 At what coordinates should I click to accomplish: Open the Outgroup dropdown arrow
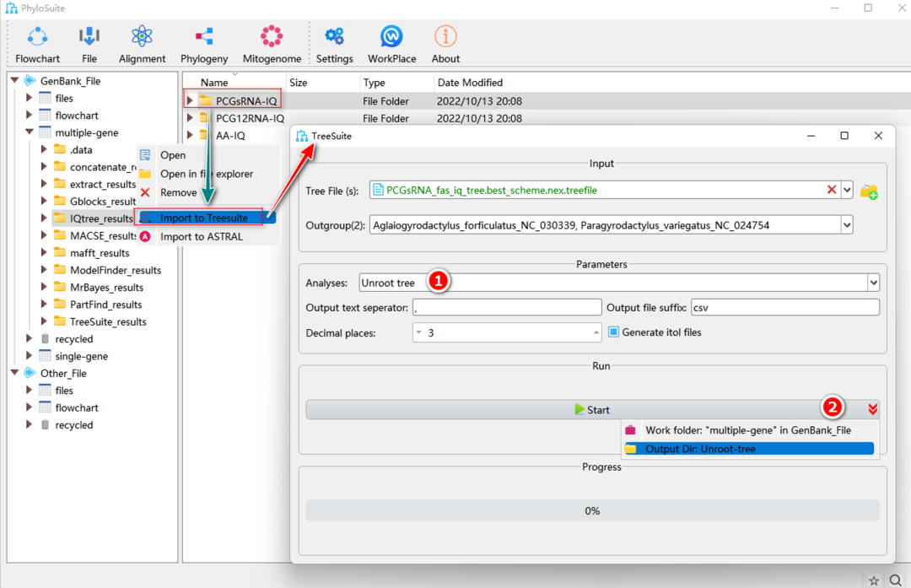(847, 225)
